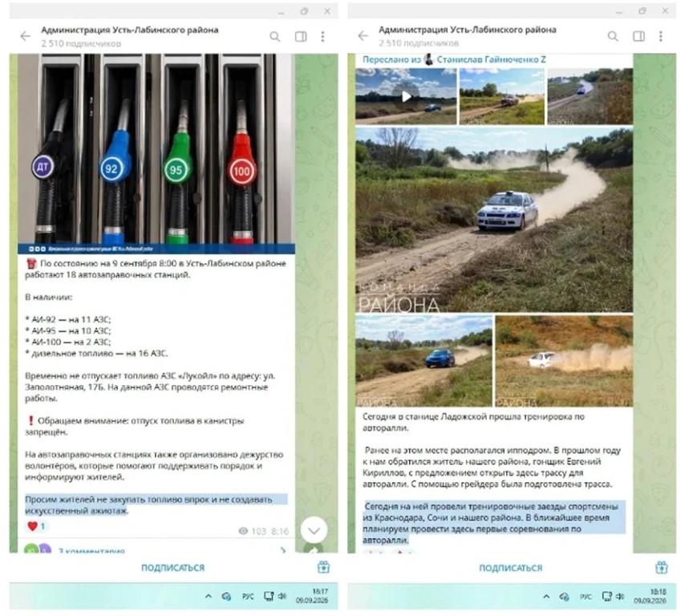The height and width of the screenshot is (616, 681).
Task: Open the top-row middle rally photo
Action: pos(501,96)
